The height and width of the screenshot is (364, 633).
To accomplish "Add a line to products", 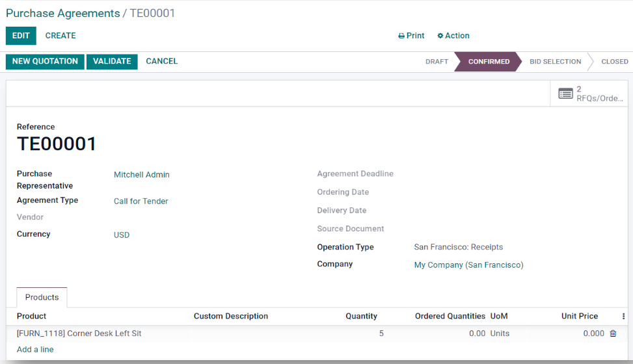I will click(x=35, y=350).
